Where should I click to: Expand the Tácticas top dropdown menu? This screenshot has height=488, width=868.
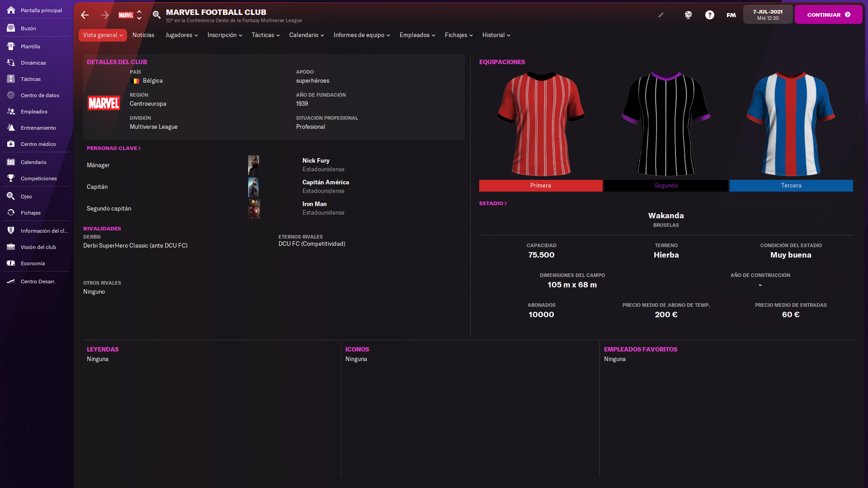265,35
